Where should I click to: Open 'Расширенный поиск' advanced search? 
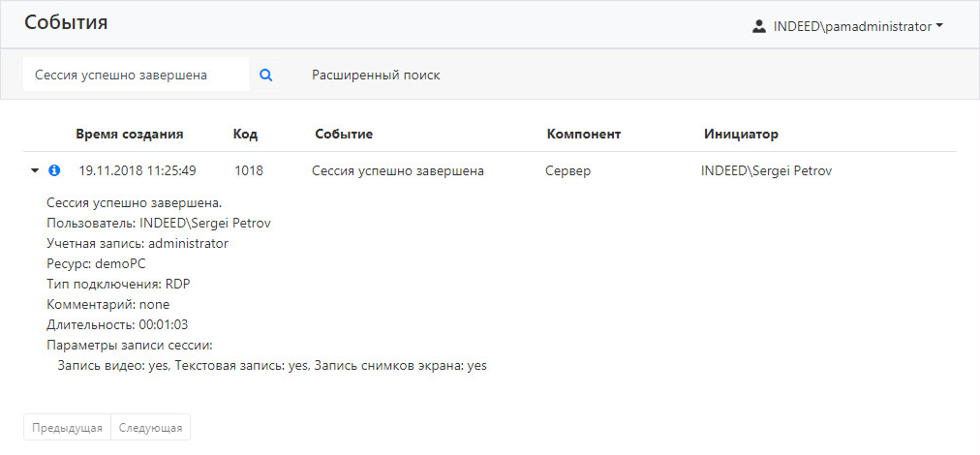tap(376, 75)
